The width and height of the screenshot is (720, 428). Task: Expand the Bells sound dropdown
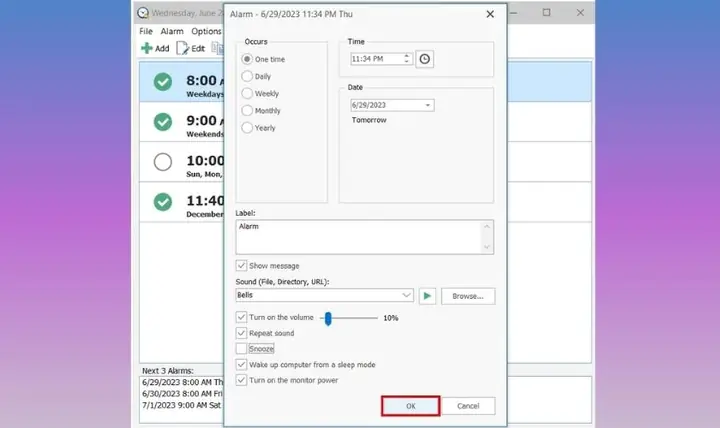(x=406, y=295)
